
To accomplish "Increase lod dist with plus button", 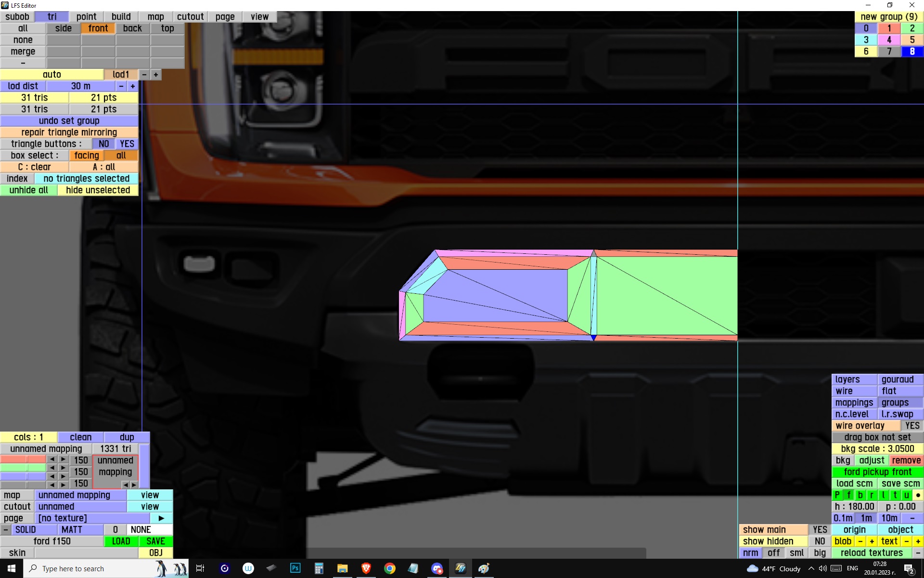I will [x=133, y=86].
